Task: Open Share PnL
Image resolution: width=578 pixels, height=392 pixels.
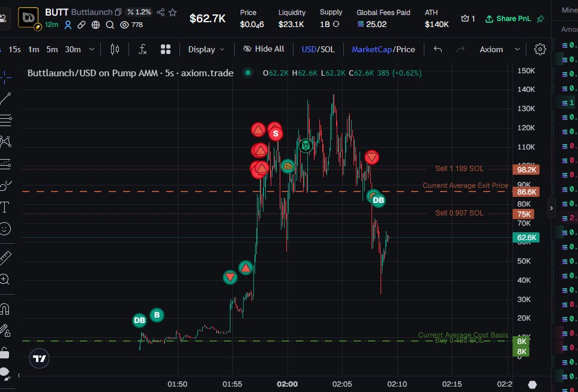Action: 508,19
